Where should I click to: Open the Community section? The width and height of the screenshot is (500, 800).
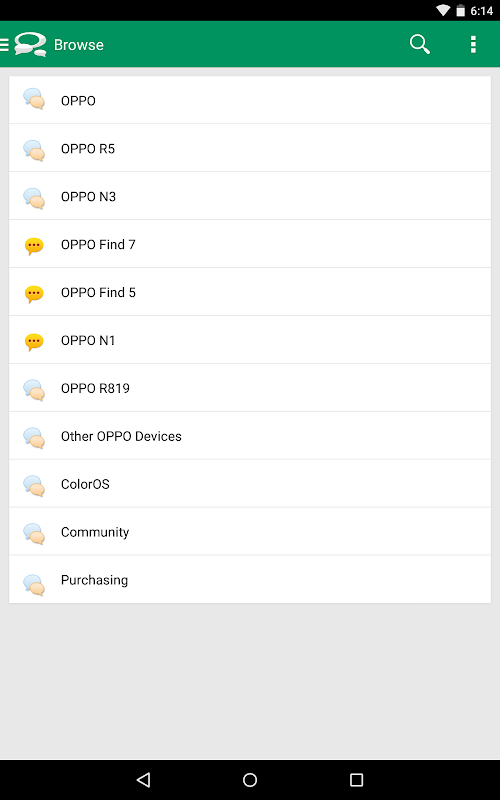[250, 532]
